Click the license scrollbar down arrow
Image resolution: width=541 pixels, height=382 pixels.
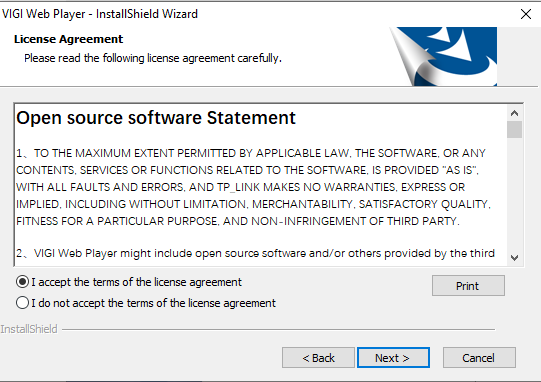point(514,258)
